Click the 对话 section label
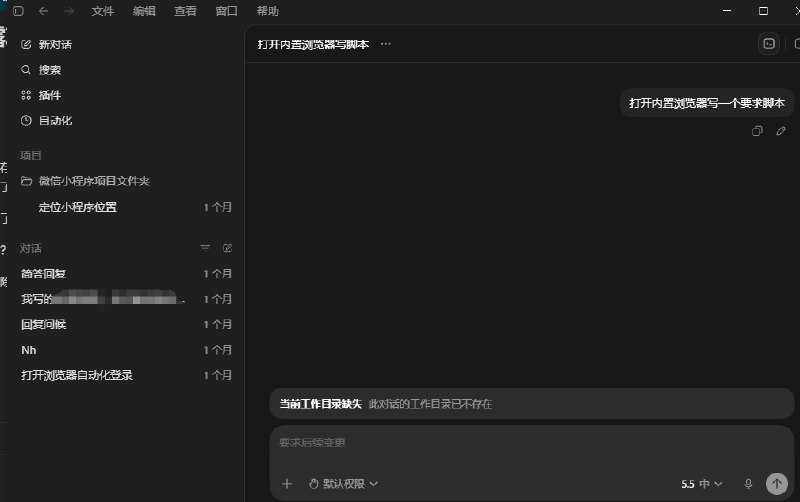Image resolution: width=800 pixels, height=502 pixels. tap(31, 248)
